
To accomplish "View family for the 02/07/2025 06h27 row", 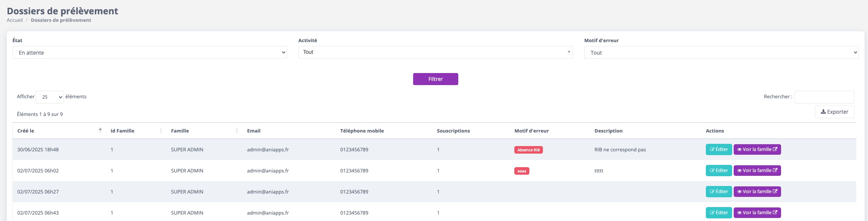I will click(x=757, y=192).
